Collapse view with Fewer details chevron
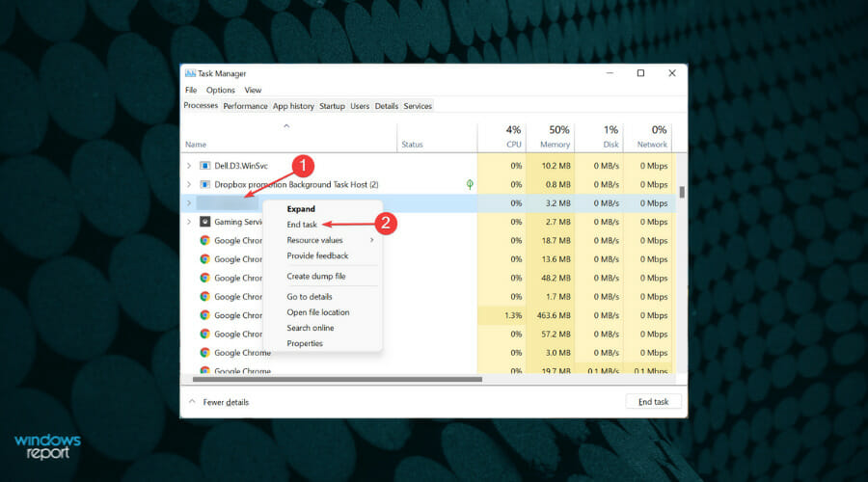The width and height of the screenshot is (868, 482). tap(192, 401)
